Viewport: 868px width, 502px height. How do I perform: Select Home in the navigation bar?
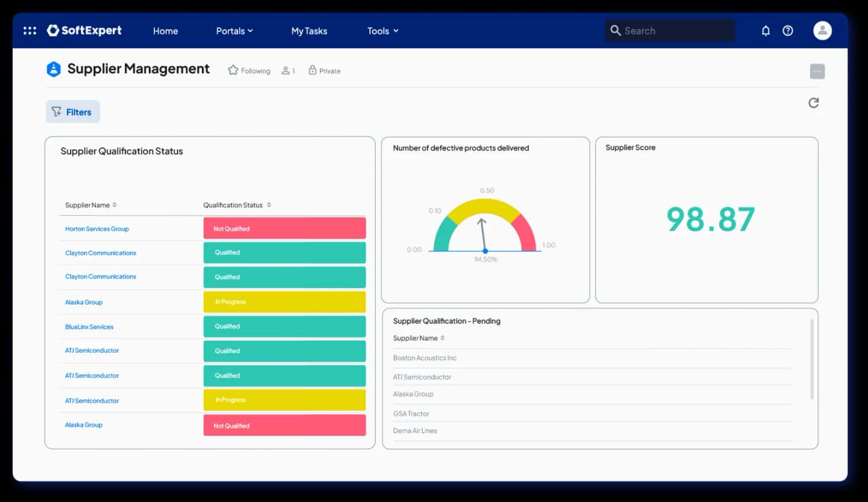[x=165, y=31]
